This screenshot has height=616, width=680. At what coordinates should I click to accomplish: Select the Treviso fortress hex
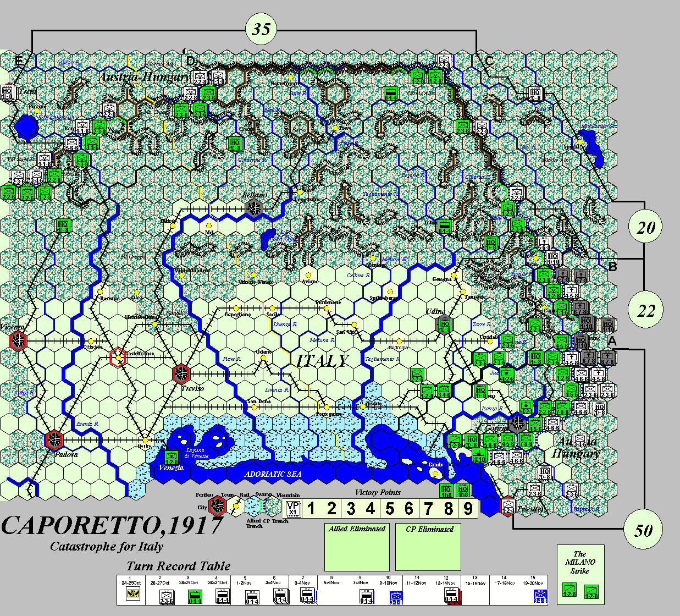point(181,374)
